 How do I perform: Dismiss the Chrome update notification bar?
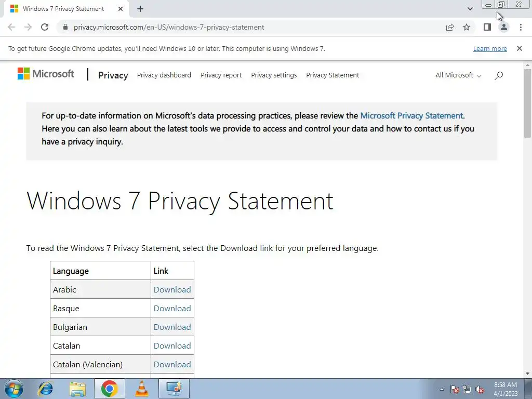click(x=519, y=48)
